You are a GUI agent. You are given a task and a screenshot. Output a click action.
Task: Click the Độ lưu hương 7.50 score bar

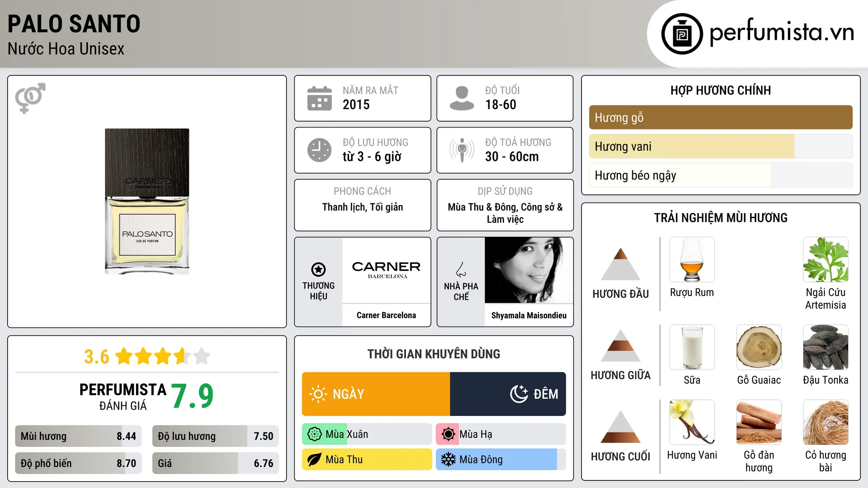[215, 436]
